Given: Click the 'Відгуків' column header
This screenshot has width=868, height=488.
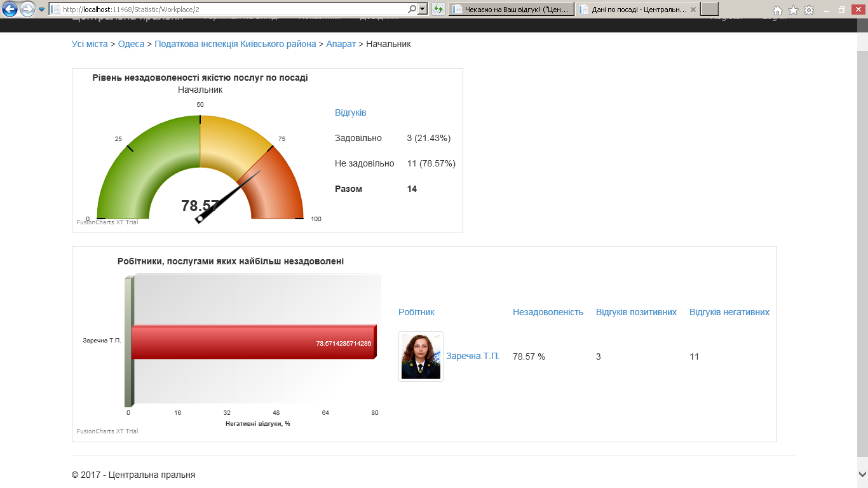Looking at the screenshot, I should (x=351, y=112).
